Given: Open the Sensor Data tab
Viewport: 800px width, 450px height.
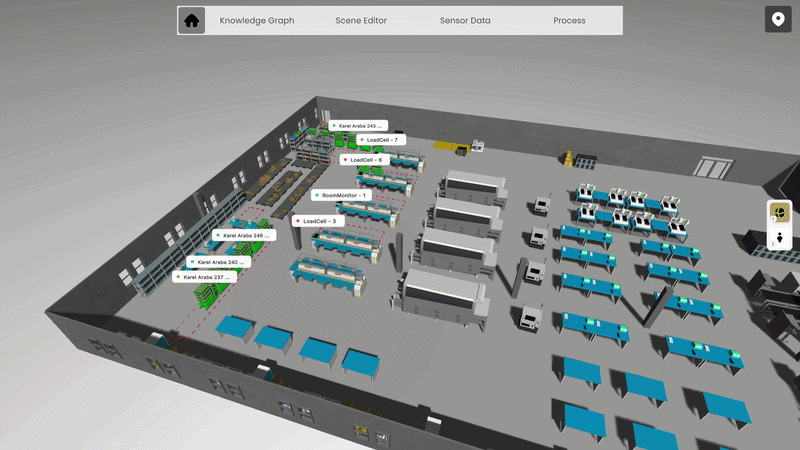Looking at the screenshot, I should pos(465,20).
